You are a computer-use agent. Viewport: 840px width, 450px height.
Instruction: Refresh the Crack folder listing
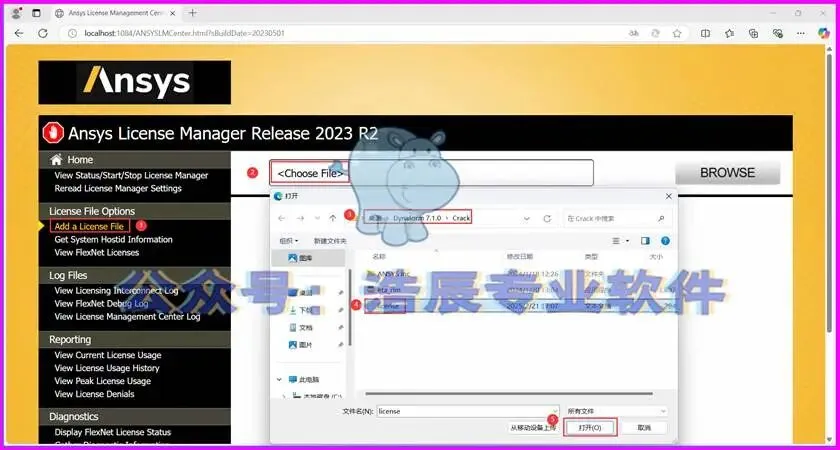coord(547,219)
